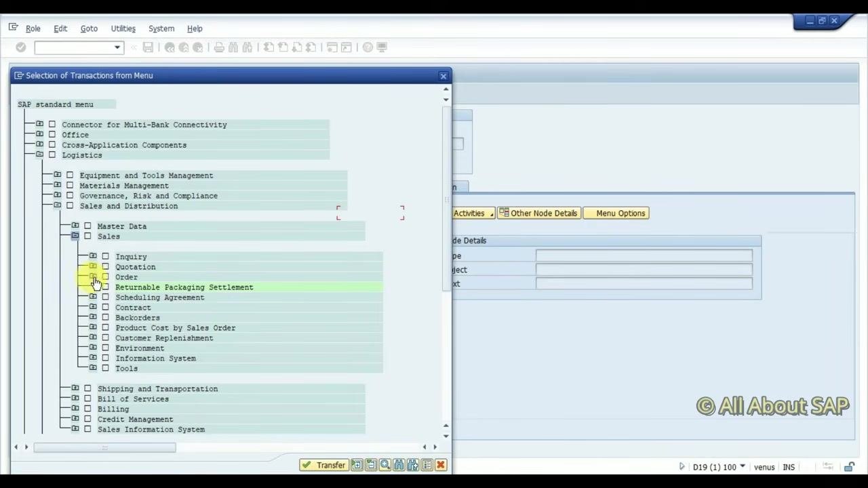The height and width of the screenshot is (488, 868).
Task: Click the first empty Node Details input field
Action: 644,256
